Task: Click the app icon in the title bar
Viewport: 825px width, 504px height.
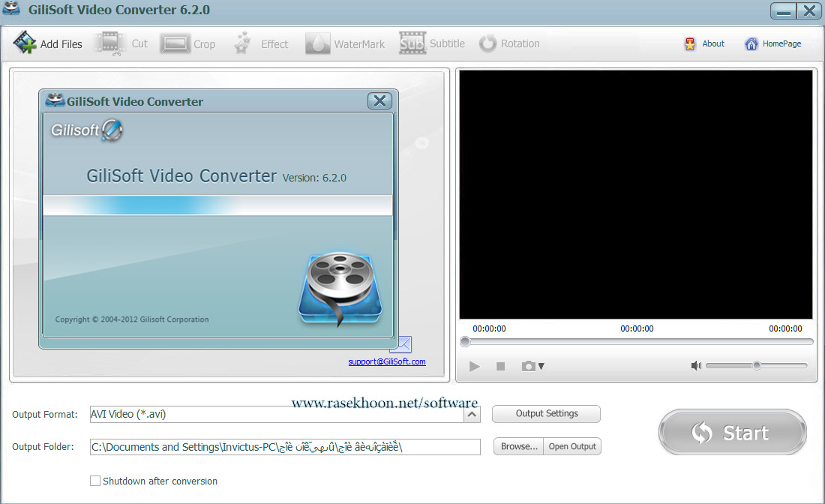Action: point(11,9)
